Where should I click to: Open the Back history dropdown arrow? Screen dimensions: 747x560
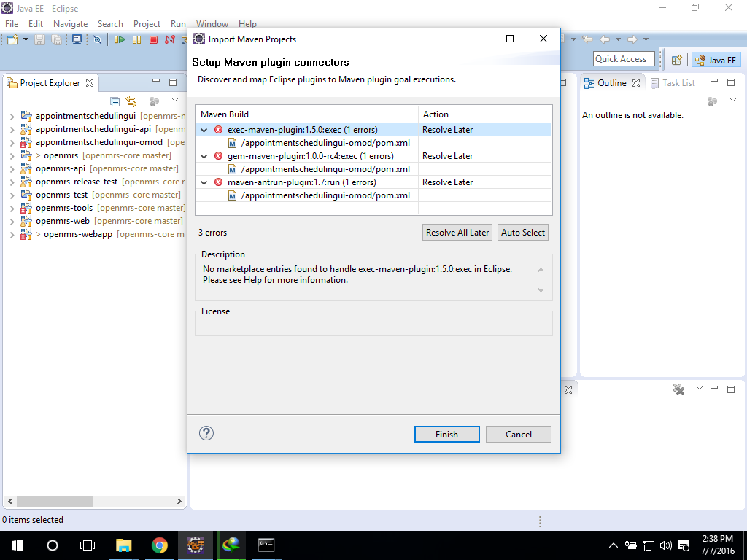click(x=618, y=39)
